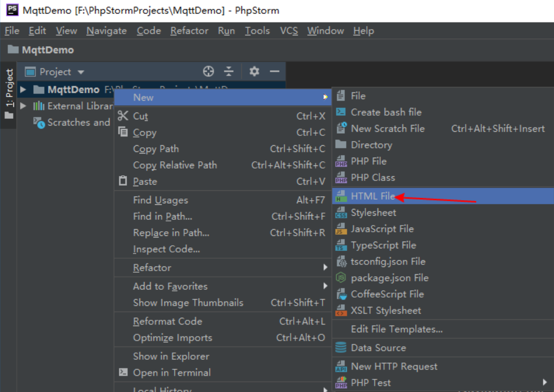Open Project panel settings gear

click(x=254, y=72)
